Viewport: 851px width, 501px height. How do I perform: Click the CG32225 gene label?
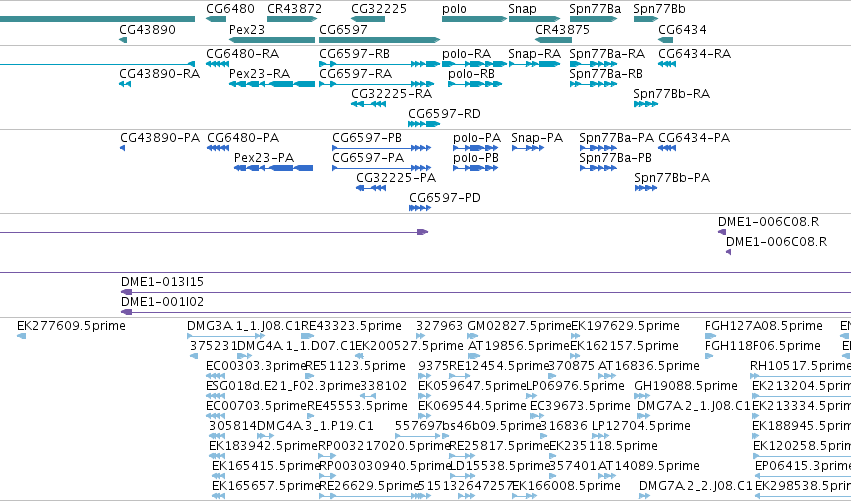379,9
